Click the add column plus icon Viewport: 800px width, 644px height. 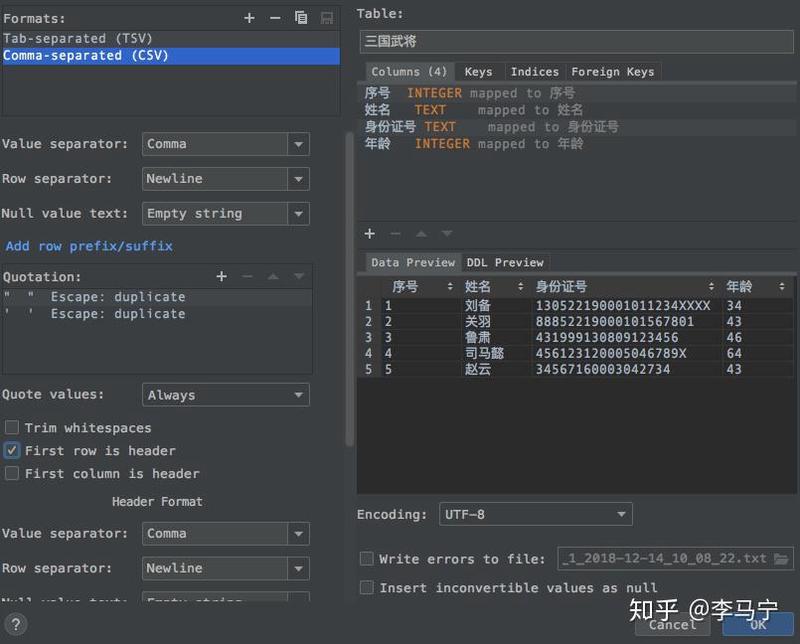(370, 233)
